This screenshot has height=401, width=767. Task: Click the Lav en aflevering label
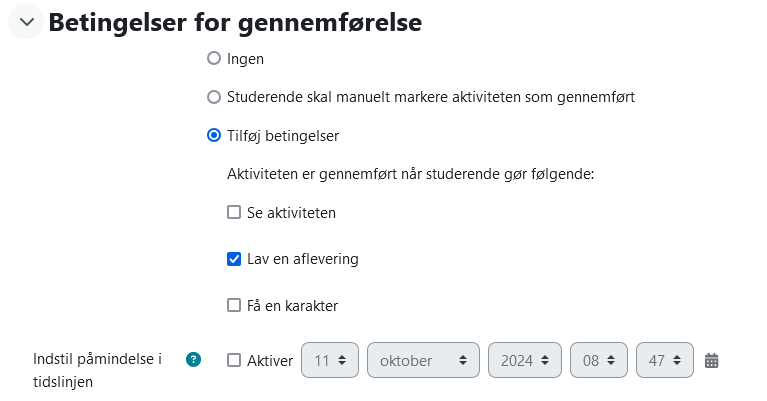point(303,259)
